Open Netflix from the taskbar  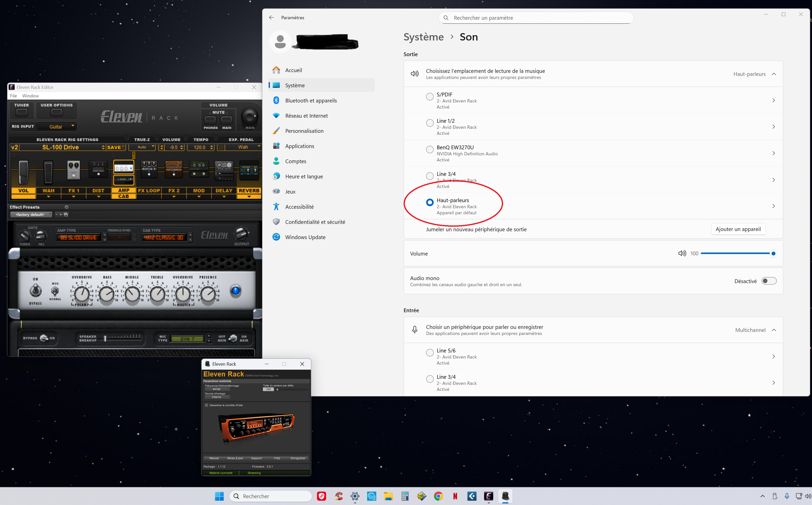(x=455, y=496)
